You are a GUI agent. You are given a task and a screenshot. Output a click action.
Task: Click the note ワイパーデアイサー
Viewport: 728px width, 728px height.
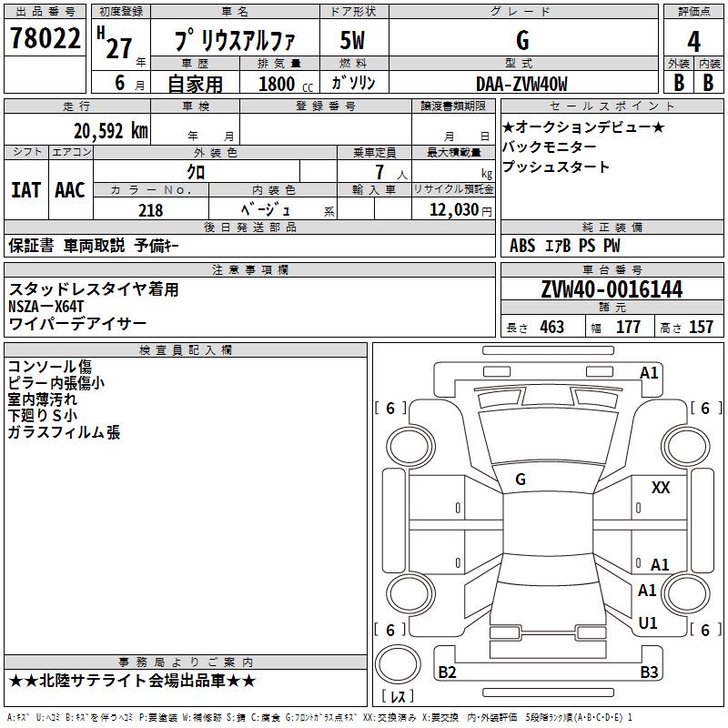pos(77,324)
